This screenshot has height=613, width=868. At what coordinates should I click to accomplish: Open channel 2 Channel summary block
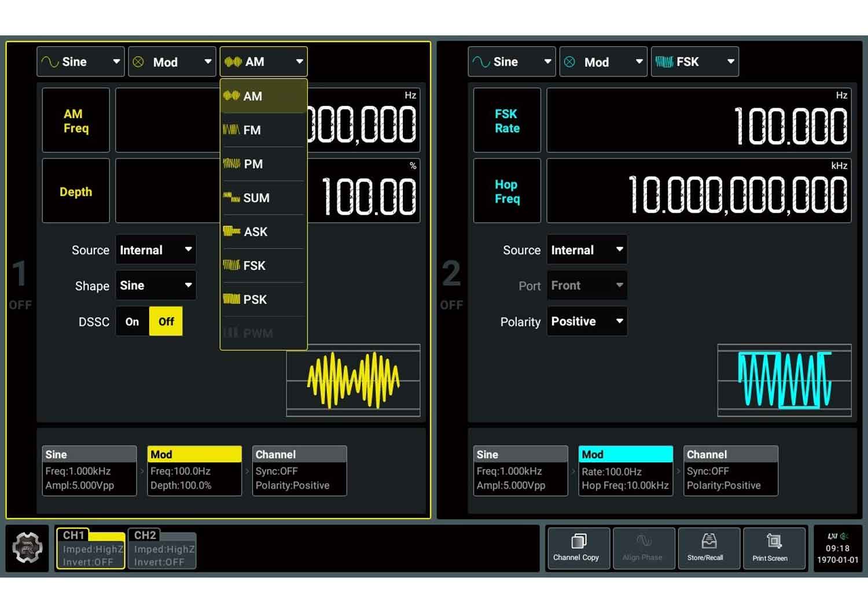tap(731, 470)
